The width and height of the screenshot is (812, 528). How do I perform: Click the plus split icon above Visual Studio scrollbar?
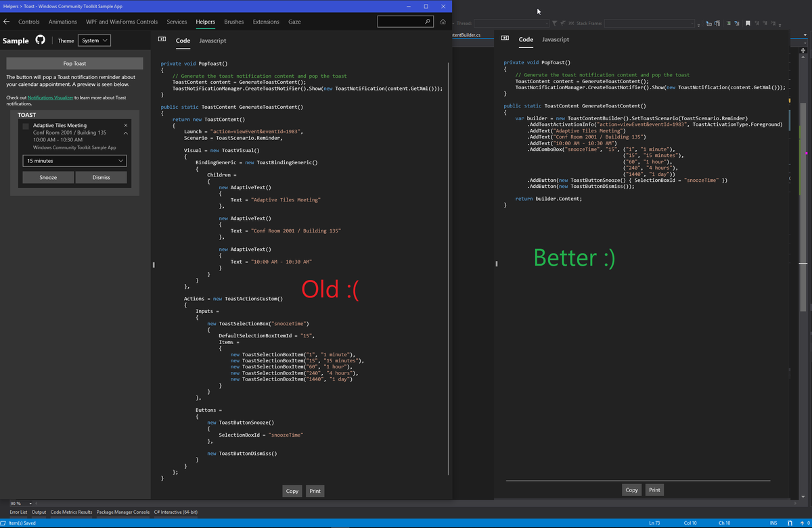click(803, 50)
